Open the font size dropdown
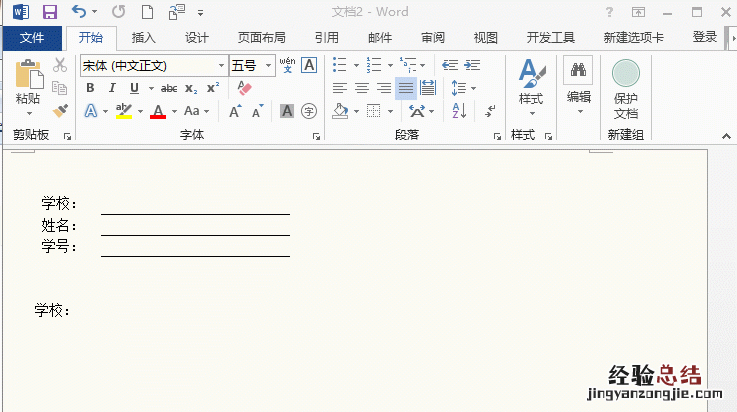Image resolution: width=737 pixels, height=412 pixels. coord(268,65)
